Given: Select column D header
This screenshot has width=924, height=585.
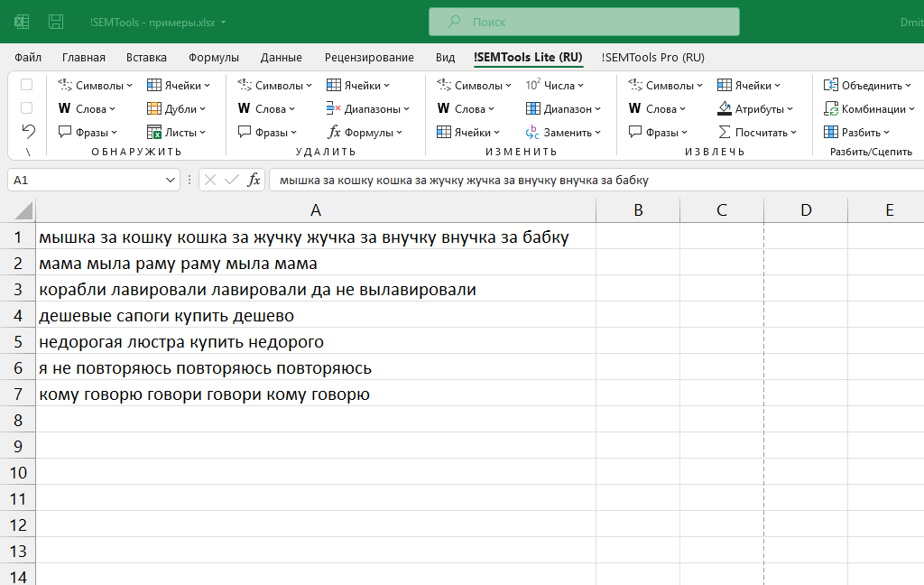Looking at the screenshot, I should pyautogui.click(x=806, y=210).
